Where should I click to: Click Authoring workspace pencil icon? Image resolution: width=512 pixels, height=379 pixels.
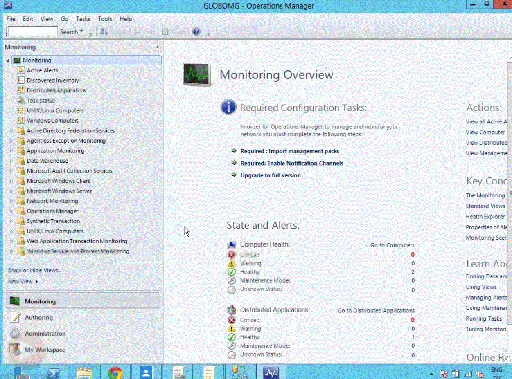click(x=15, y=318)
